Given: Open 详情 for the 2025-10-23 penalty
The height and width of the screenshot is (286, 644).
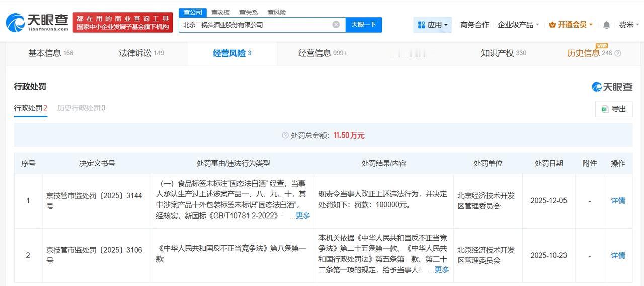Looking at the screenshot, I should tap(618, 256).
